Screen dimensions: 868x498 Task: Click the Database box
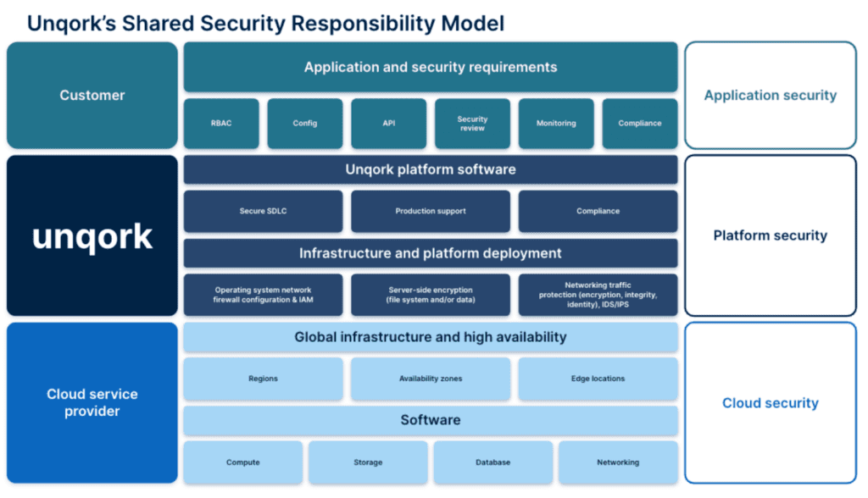point(493,462)
